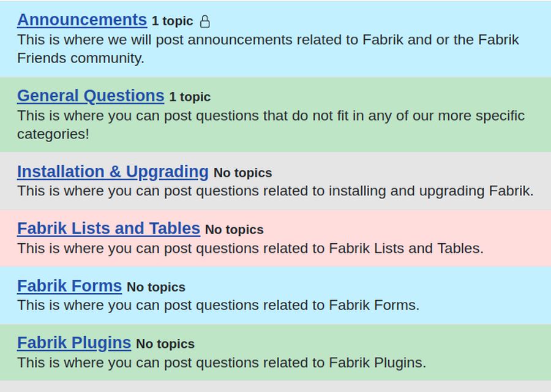Viewport: 551px width, 392px height.
Task: Click the description text under Fabrik Forms
Action: (x=218, y=305)
